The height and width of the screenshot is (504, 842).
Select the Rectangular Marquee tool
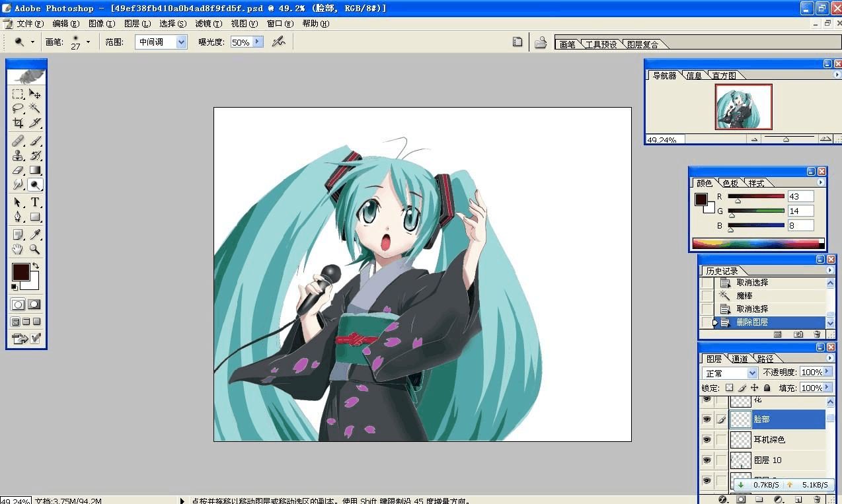point(19,94)
